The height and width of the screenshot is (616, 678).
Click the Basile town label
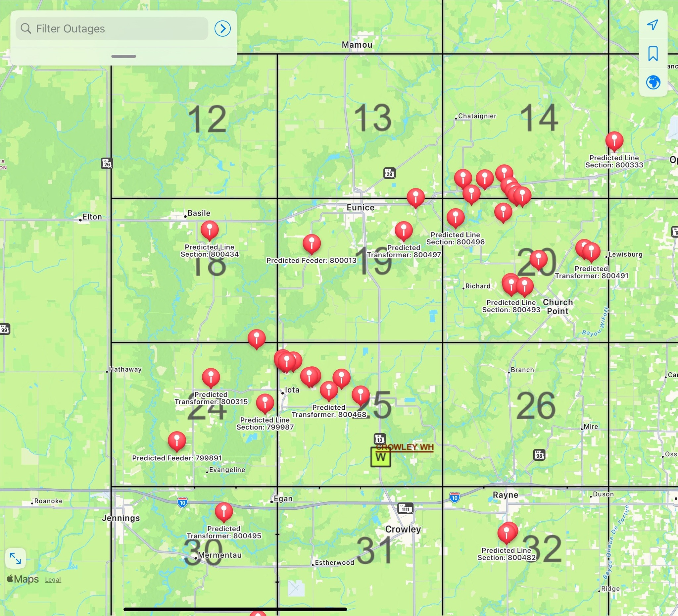pyautogui.click(x=199, y=213)
